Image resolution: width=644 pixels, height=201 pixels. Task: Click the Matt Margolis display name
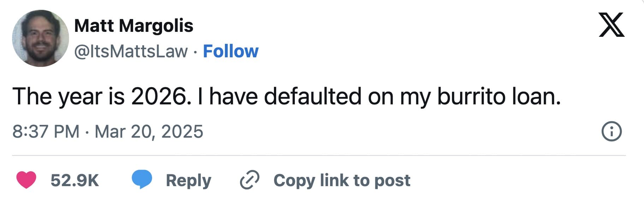click(x=133, y=25)
